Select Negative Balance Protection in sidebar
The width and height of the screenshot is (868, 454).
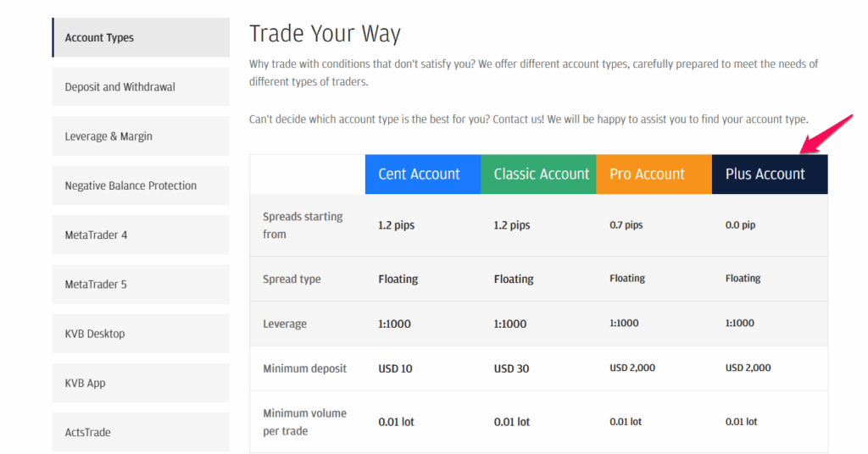click(141, 185)
